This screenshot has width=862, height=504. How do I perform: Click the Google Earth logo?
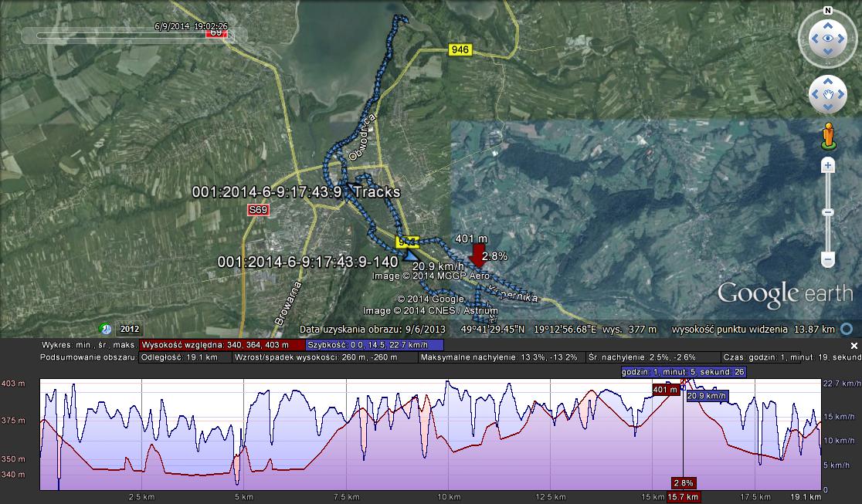point(785,294)
